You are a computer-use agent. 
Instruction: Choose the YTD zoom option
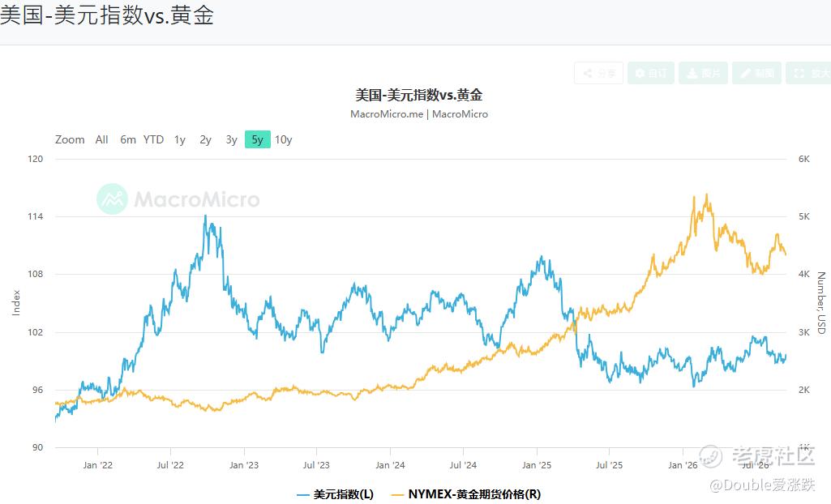pyautogui.click(x=154, y=139)
